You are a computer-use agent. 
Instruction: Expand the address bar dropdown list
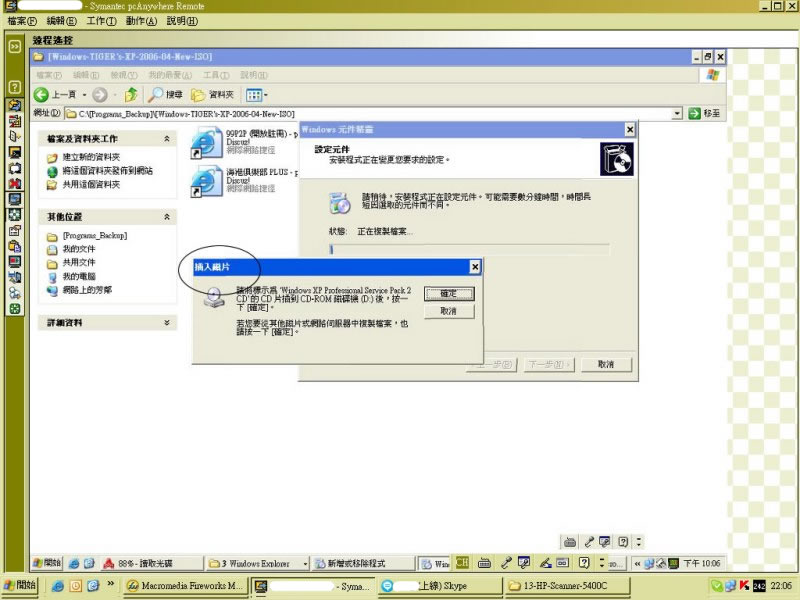coord(677,113)
